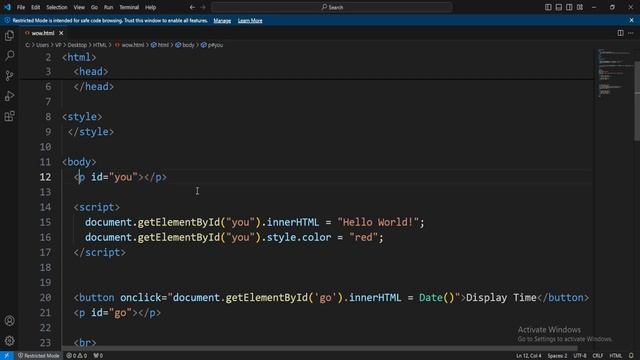Expand the html element breadcrumb
The image size is (640, 360).
pyautogui.click(x=160, y=45)
